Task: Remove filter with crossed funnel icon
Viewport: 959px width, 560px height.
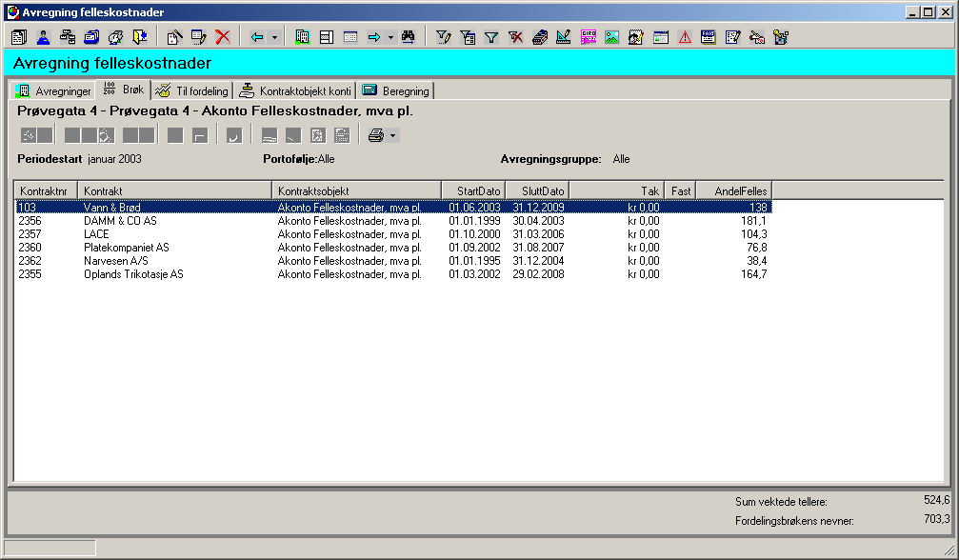Action: (515, 37)
